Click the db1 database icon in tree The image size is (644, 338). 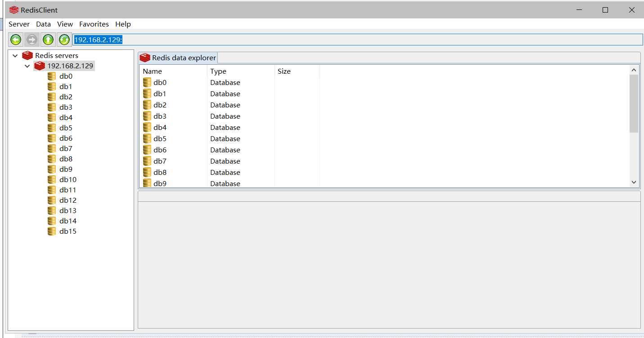click(x=52, y=86)
